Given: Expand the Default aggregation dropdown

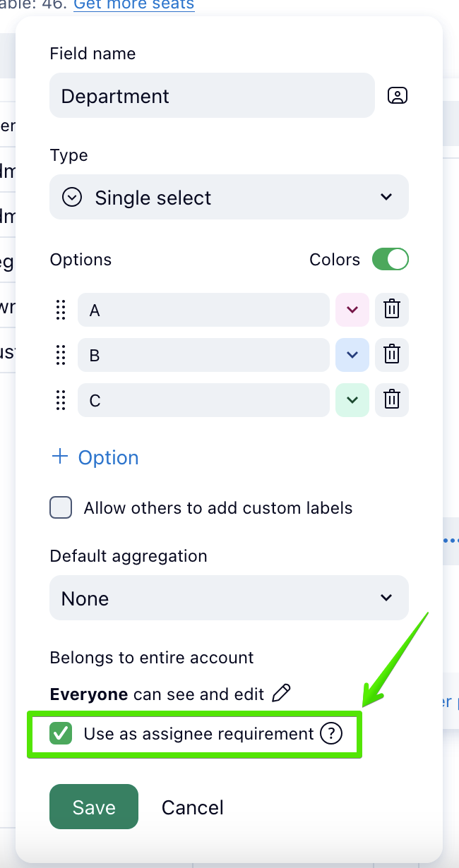Looking at the screenshot, I should [x=229, y=598].
